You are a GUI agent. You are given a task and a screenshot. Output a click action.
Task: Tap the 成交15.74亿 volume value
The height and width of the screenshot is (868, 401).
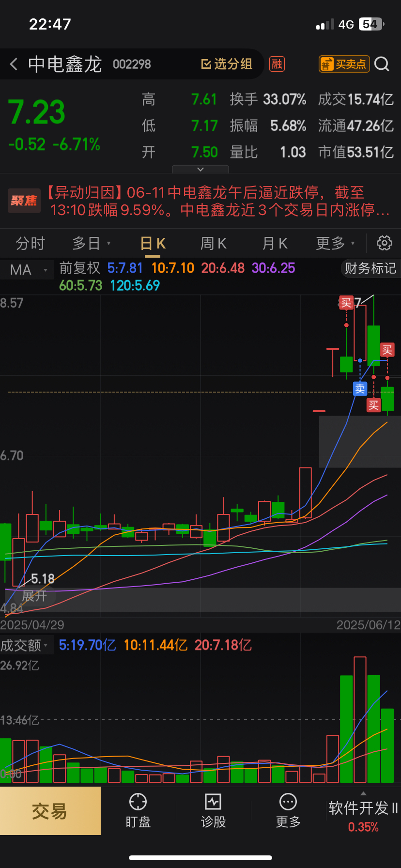356,99
